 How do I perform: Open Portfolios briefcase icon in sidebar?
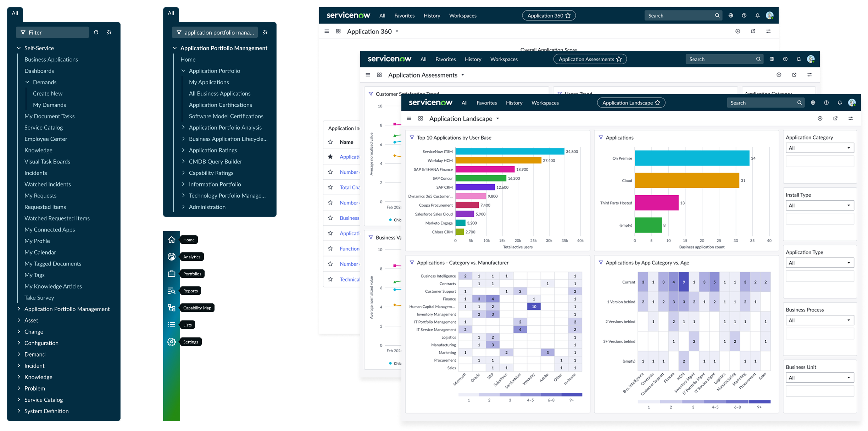[172, 274]
